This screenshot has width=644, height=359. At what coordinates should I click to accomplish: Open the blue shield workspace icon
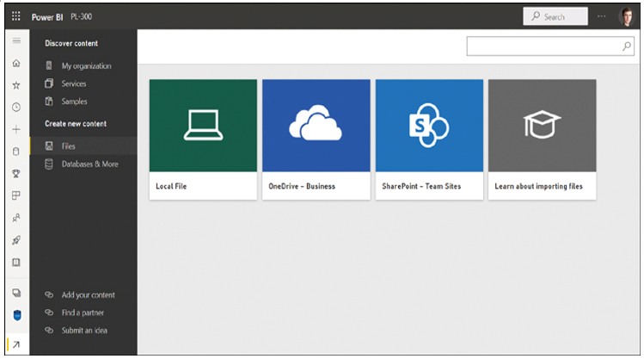[x=17, y=315]
